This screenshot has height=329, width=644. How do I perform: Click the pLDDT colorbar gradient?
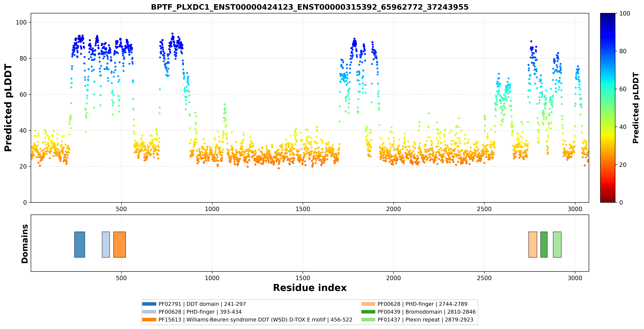(x=608, y=108)
